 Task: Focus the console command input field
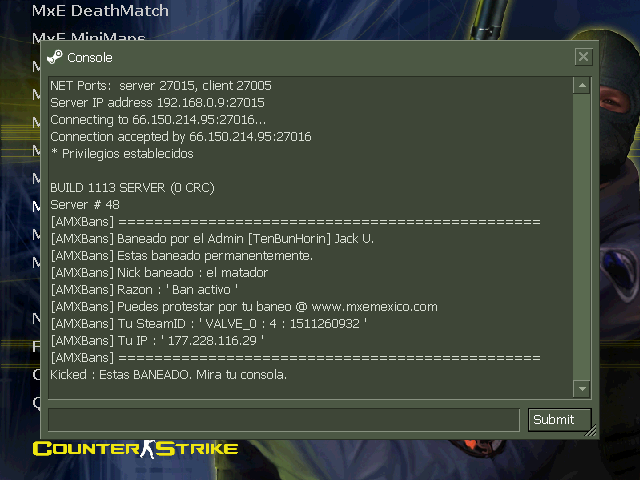(284, 419)
